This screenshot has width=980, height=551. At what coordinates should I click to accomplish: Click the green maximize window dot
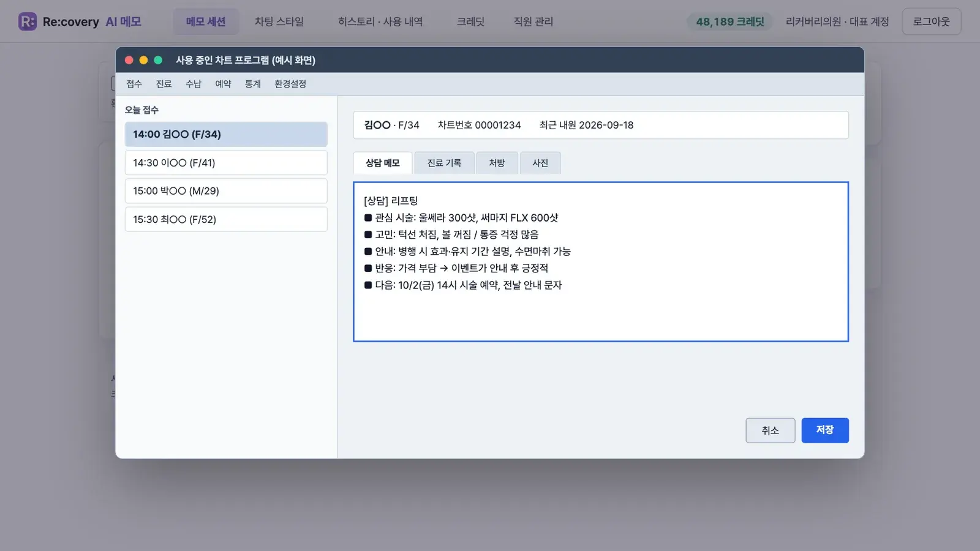pyautogui.click(x=158, y=60)
